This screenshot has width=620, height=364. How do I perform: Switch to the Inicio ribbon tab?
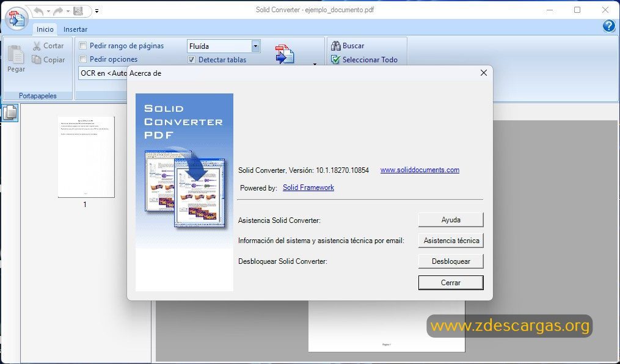(45, 29)
